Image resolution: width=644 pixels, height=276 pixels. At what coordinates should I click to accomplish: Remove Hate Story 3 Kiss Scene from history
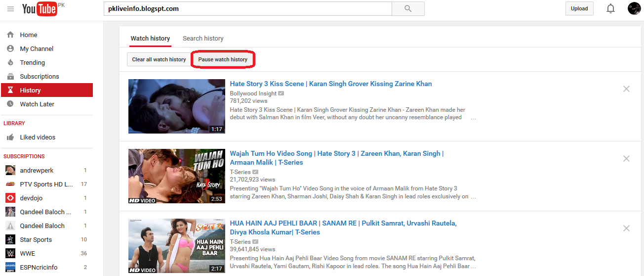626,89
